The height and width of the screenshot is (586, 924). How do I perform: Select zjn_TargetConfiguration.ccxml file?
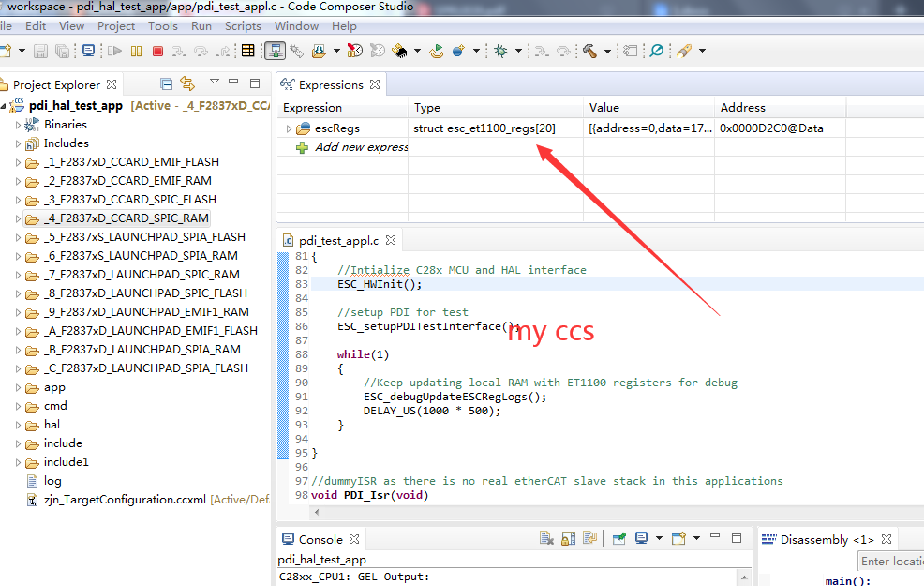pyautogui.click(x=125, y=500)
